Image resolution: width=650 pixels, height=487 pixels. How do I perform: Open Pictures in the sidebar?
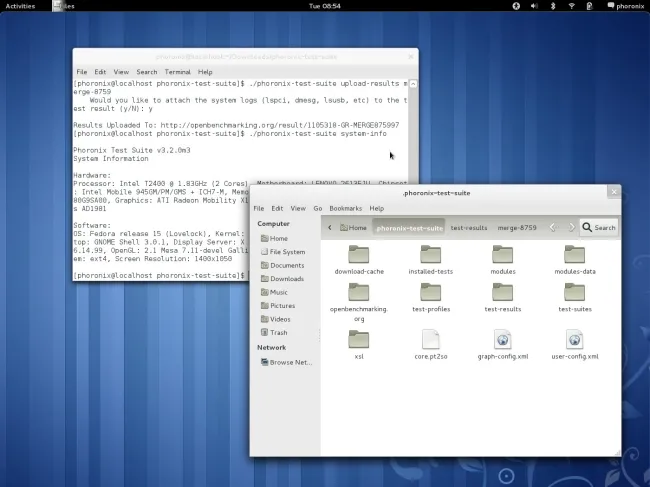[278, 305]
